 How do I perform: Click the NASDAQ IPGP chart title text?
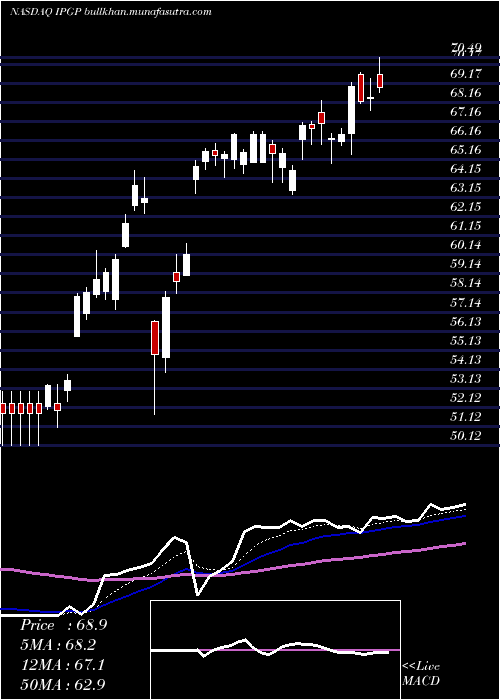(x=110, y=12)
